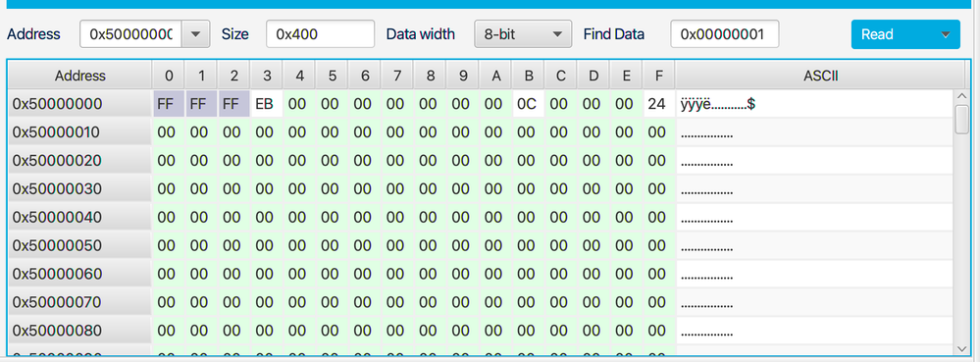Select the 24 byte in row 0x50000000
Viewport: 980px width, 362px height.
(659, 104)
